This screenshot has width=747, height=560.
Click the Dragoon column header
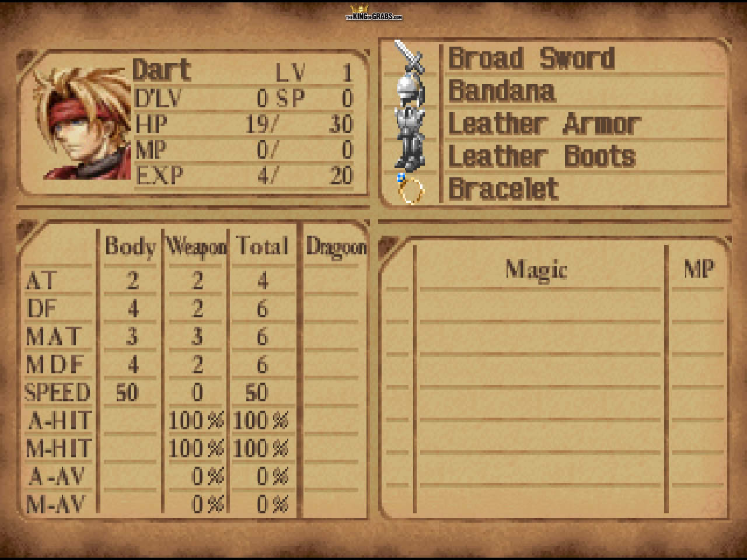[x=336, y=247]
